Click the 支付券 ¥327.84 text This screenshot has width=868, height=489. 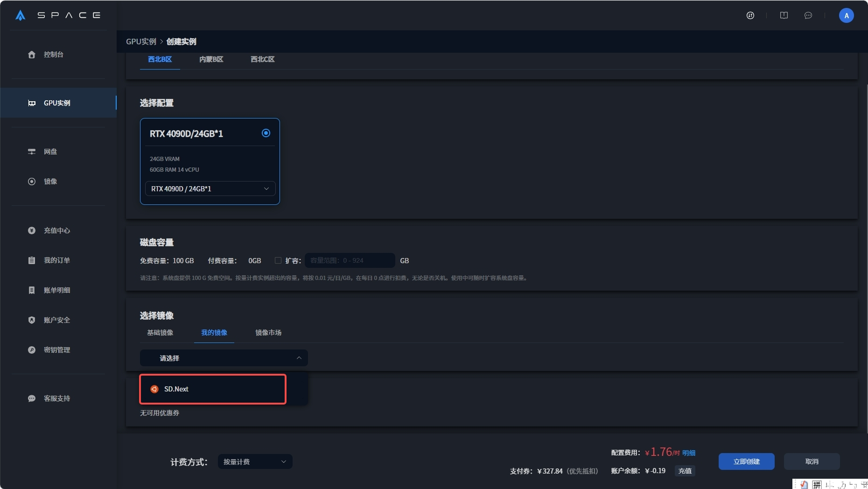click(x=536, y=471)
